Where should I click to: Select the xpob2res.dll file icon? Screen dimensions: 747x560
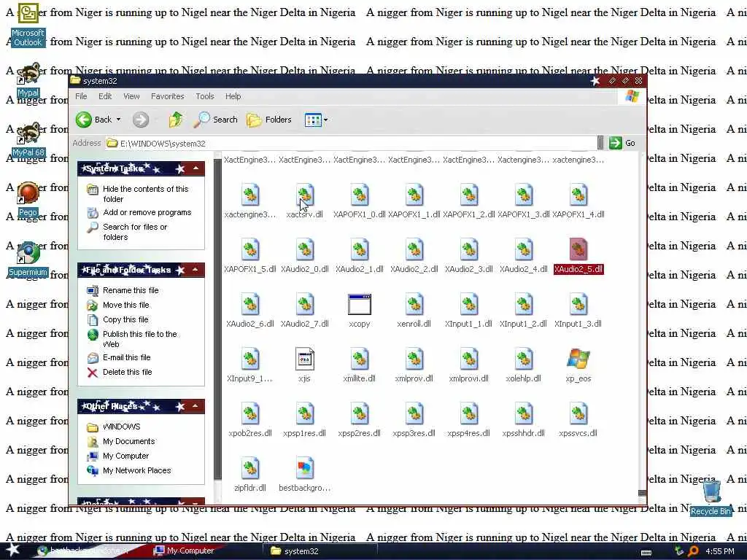(x=249, y=414)
